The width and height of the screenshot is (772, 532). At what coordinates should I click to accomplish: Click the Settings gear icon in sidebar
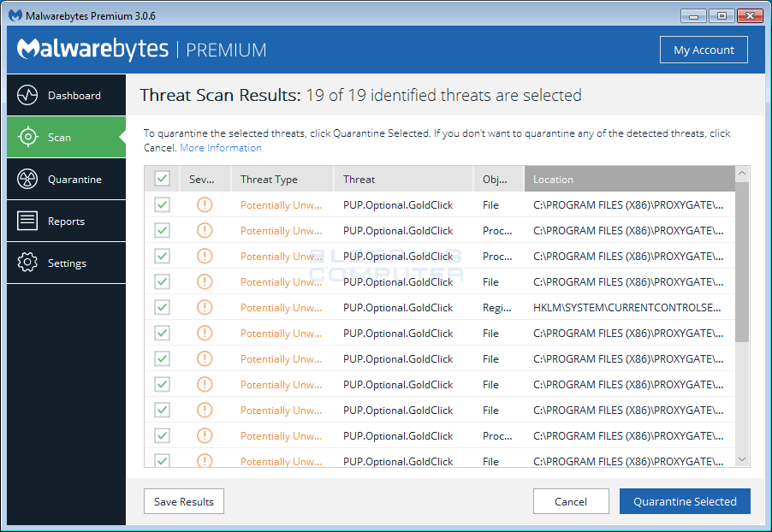(x=27, y=263)
